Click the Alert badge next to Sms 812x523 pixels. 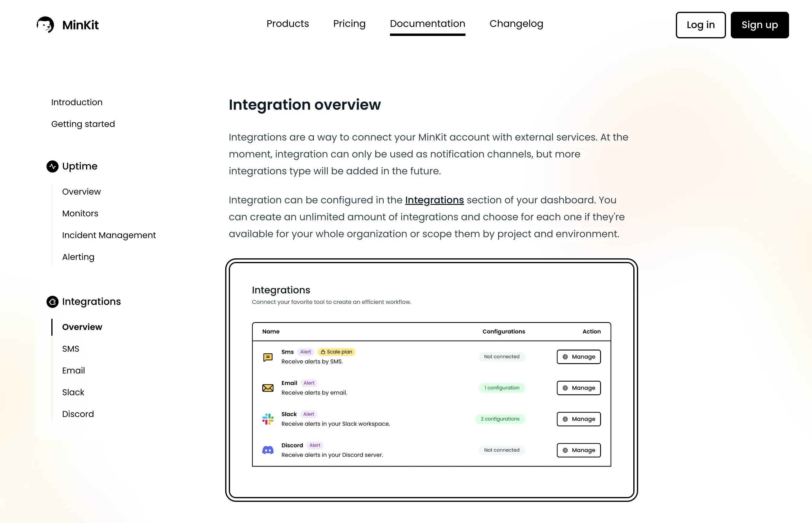click(x=305, y=352)
